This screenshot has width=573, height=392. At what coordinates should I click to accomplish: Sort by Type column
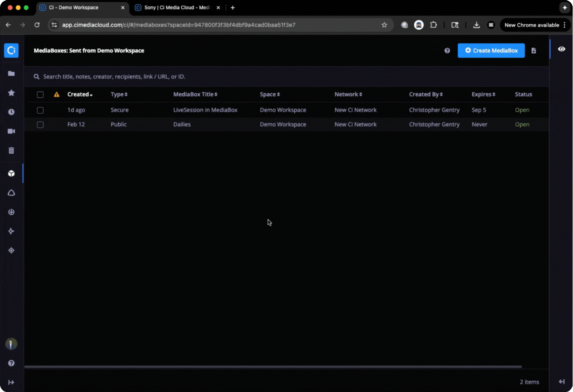click(x=119, y=94)
